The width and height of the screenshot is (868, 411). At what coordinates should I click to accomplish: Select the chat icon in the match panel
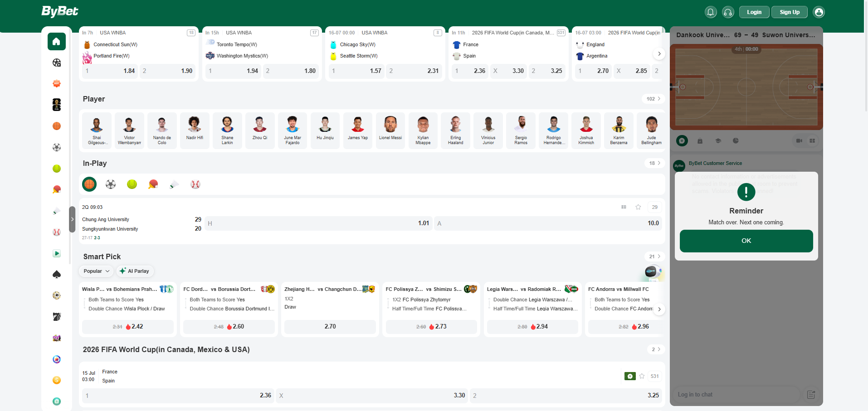[x=682, y=141]
